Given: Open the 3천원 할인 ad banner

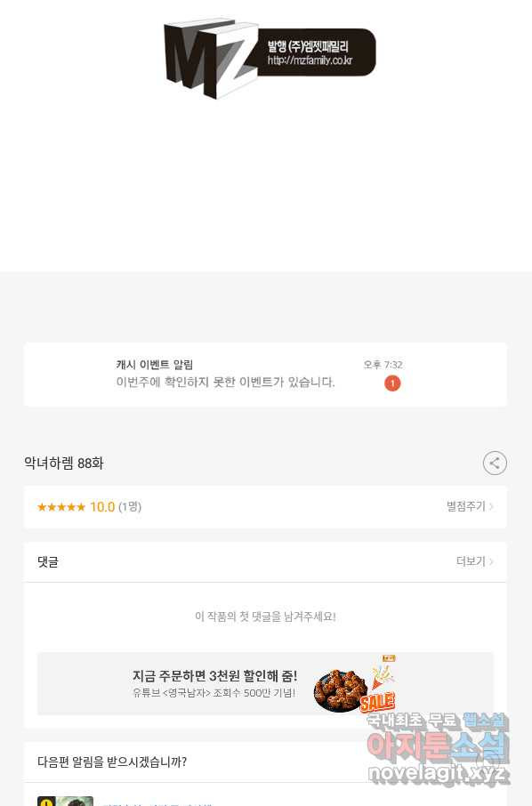Looking at the screenshot, I should [265, 683].
